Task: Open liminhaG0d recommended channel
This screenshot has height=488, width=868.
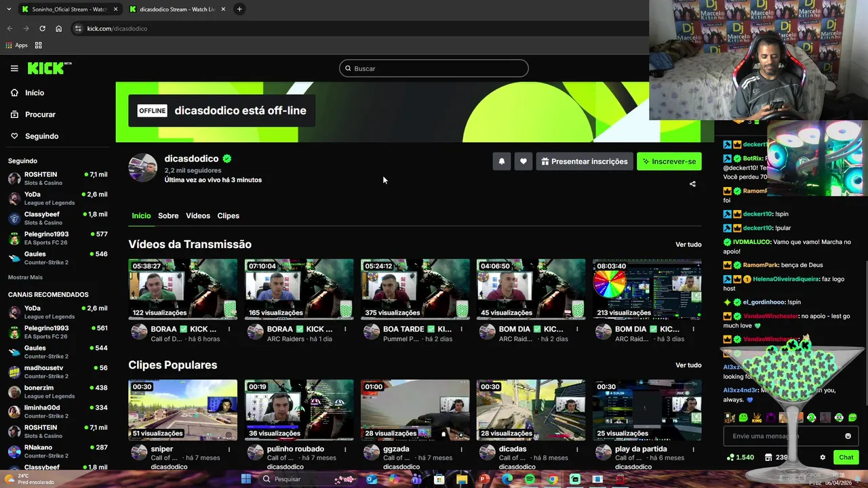Action: [58, 411]
